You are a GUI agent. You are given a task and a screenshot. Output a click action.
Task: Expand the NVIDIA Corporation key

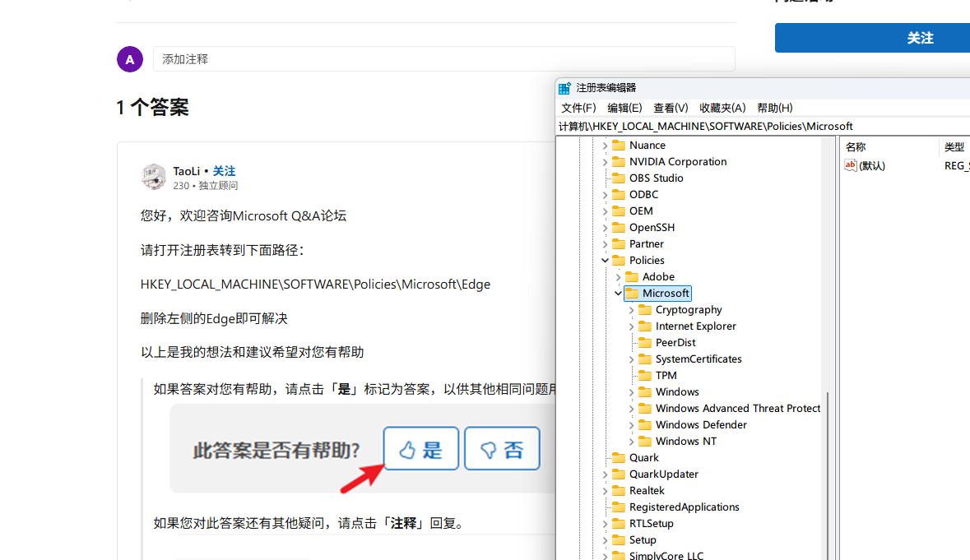[605, 162]
